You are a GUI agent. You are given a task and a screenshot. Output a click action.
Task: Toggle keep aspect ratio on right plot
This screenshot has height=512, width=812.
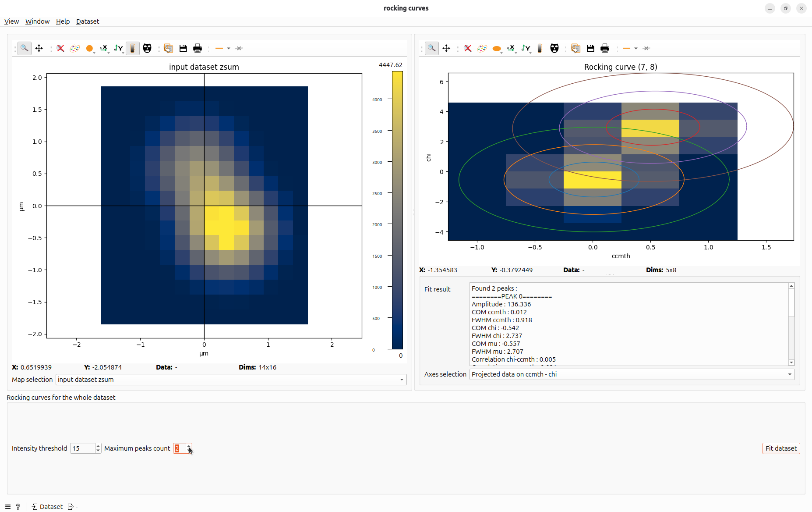tap(497, 48)
